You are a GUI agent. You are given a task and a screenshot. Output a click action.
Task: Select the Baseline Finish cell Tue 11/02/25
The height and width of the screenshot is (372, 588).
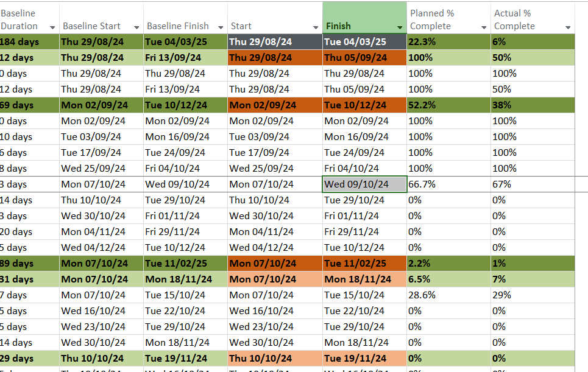[185, 264]
